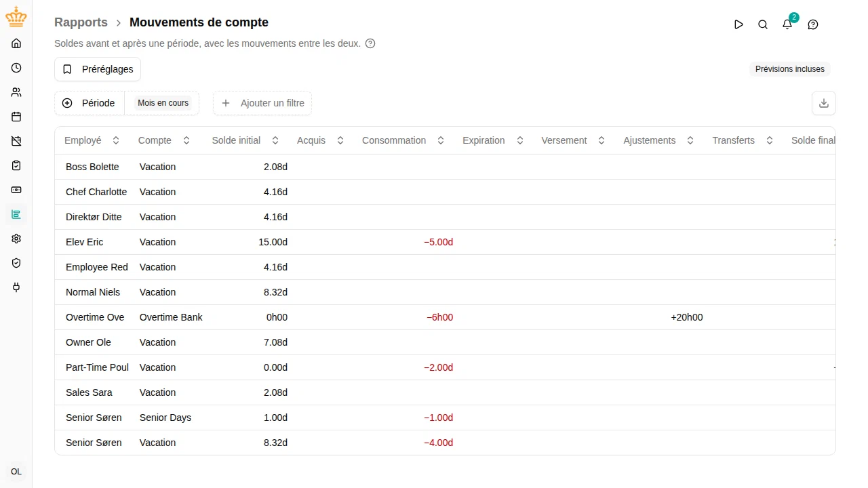
Task: Click the −1.00d consumption value
Action: 438,418
